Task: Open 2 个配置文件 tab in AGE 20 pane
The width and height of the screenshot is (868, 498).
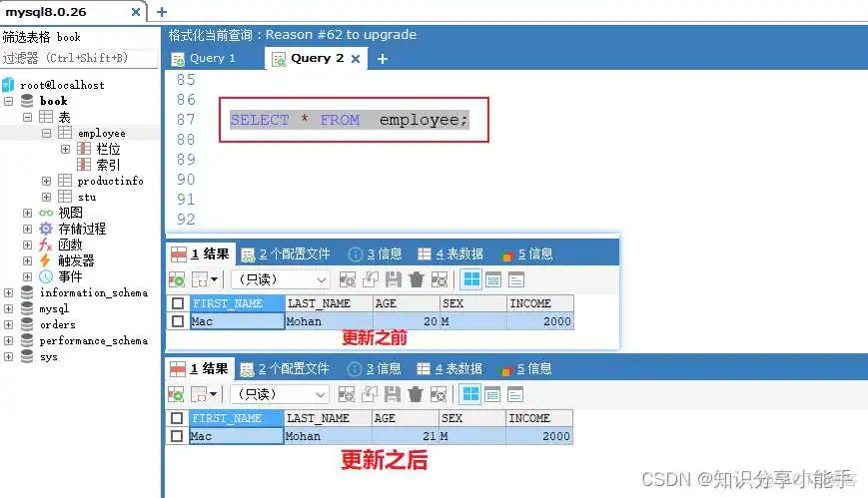Action: click(x=287, y=253)
